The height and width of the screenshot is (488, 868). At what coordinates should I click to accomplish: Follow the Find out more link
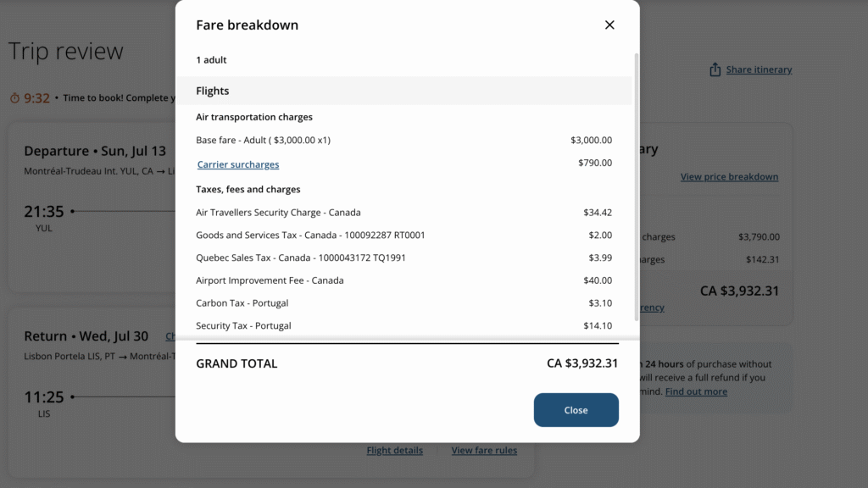coord(696,391)
